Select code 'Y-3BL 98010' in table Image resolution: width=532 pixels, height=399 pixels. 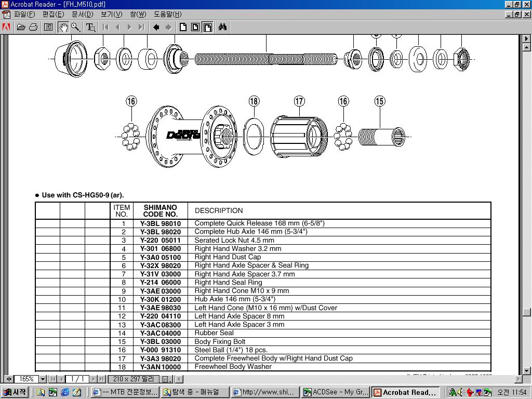point(161,223)
